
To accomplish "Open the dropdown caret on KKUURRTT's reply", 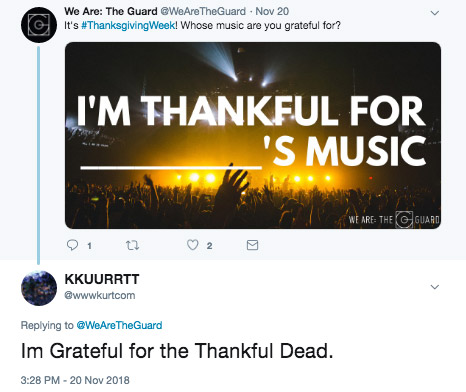I will pos(435,287).
